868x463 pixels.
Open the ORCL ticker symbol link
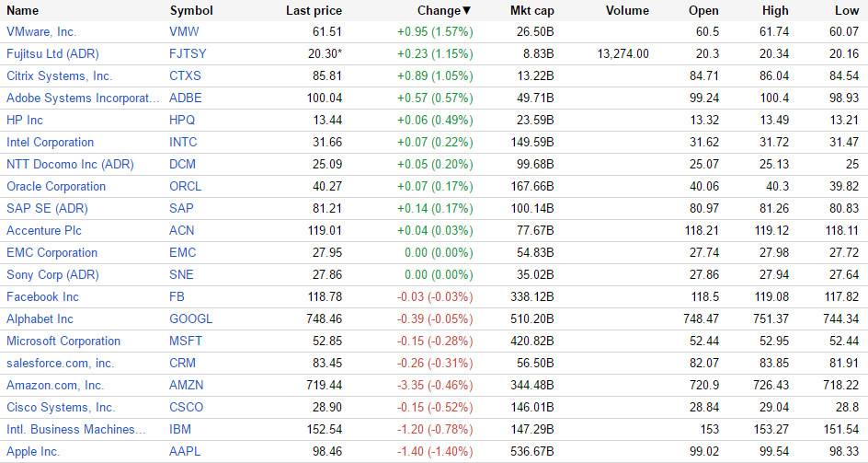click(x=186, y=187)
